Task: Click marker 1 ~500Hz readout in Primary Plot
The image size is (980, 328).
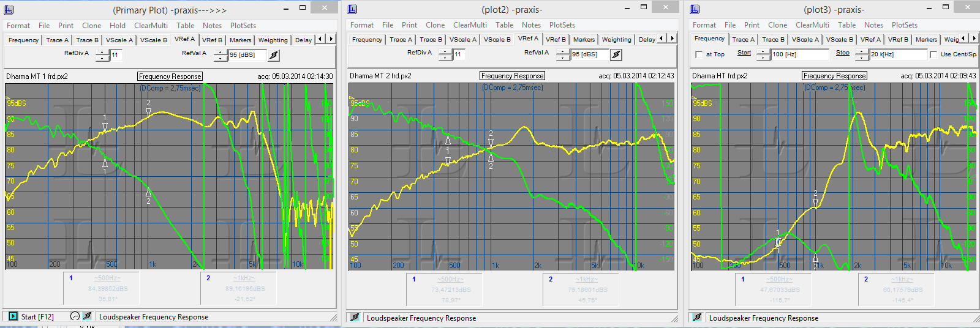Action: (x=102, y=289)
